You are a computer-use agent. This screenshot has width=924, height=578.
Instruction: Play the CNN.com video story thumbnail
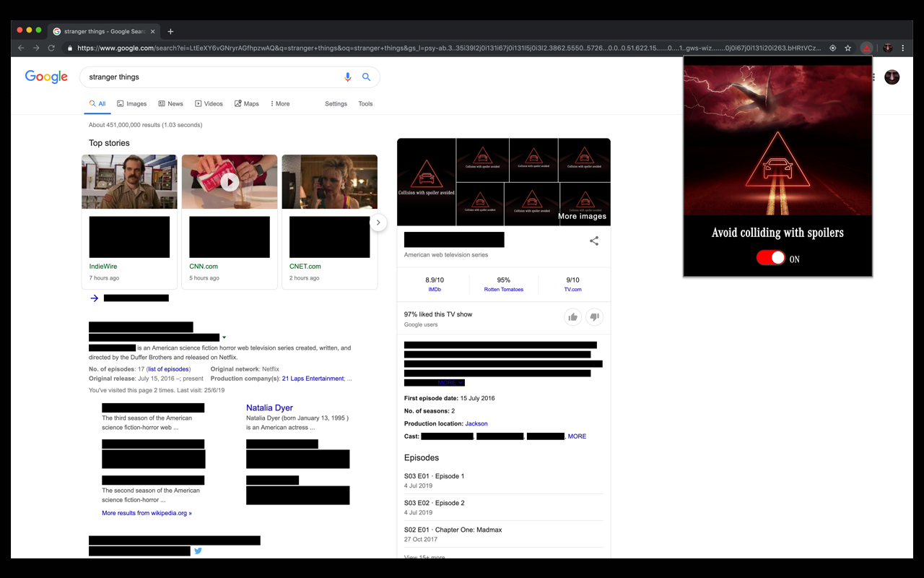point(230,182)
